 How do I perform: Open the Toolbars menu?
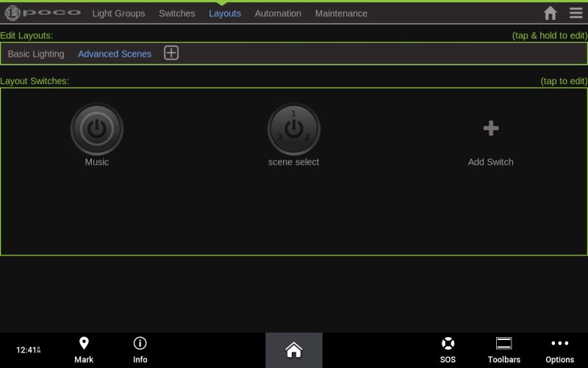tap(504, 349)
